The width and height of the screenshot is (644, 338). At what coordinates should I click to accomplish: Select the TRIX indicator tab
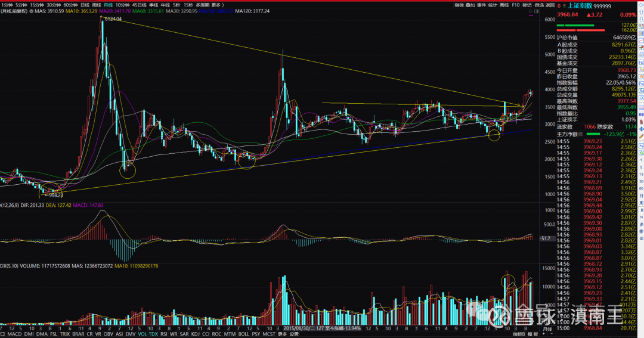point(64,334)
